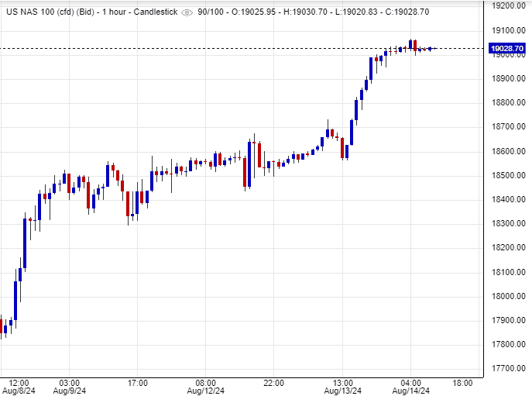Click the 17700.00 label on price scale

[509, 369]
